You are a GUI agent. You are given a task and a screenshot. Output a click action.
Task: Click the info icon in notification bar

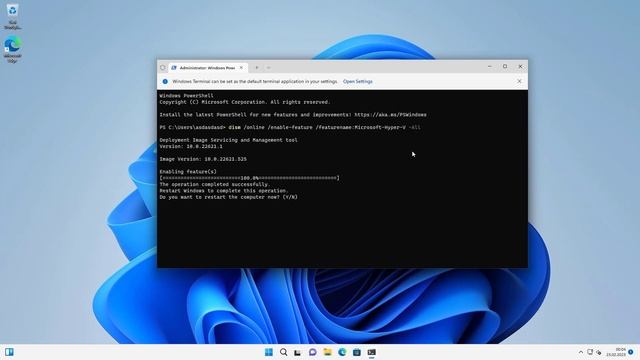click(165, 82)
